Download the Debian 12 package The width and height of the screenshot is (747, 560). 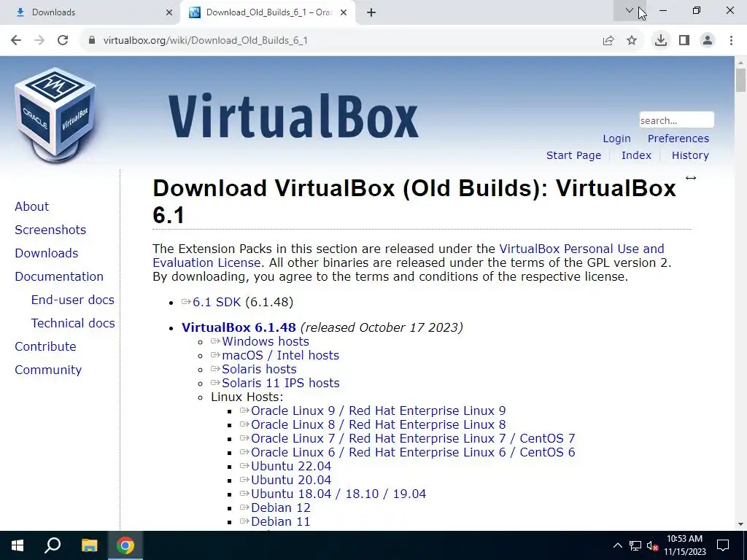pyautogui.click(x=281, y=507)
